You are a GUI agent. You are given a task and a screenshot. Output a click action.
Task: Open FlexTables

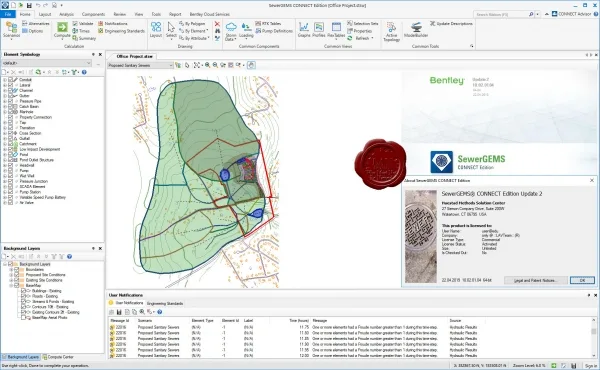coord(336,30)
